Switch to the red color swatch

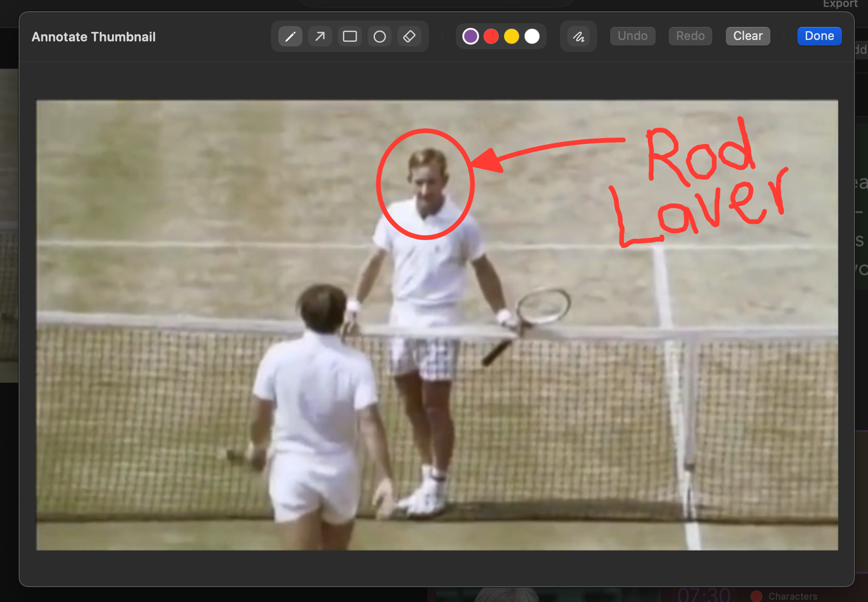point(491,36)
